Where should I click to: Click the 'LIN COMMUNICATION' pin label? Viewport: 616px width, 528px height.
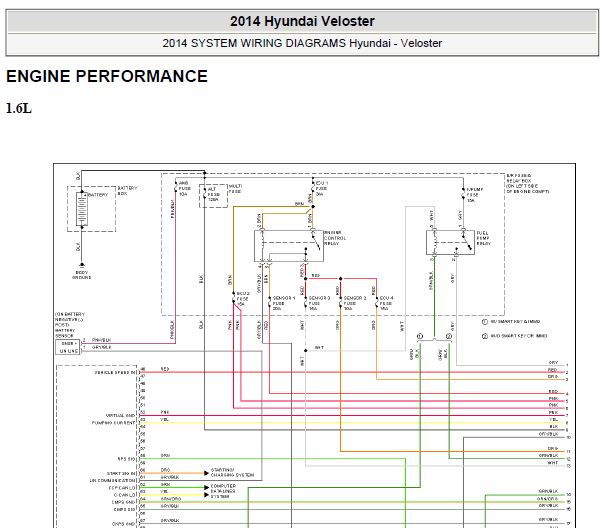coord(113,480)
